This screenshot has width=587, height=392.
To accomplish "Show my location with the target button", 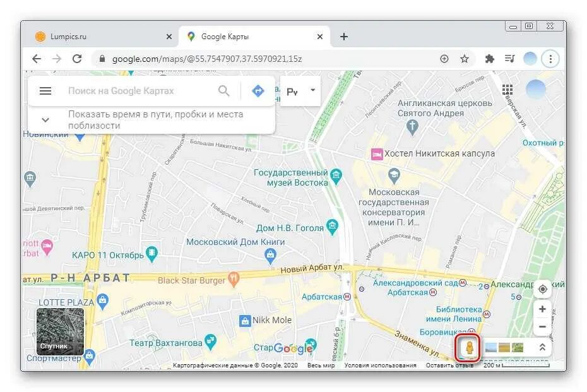I will (542, 289).
